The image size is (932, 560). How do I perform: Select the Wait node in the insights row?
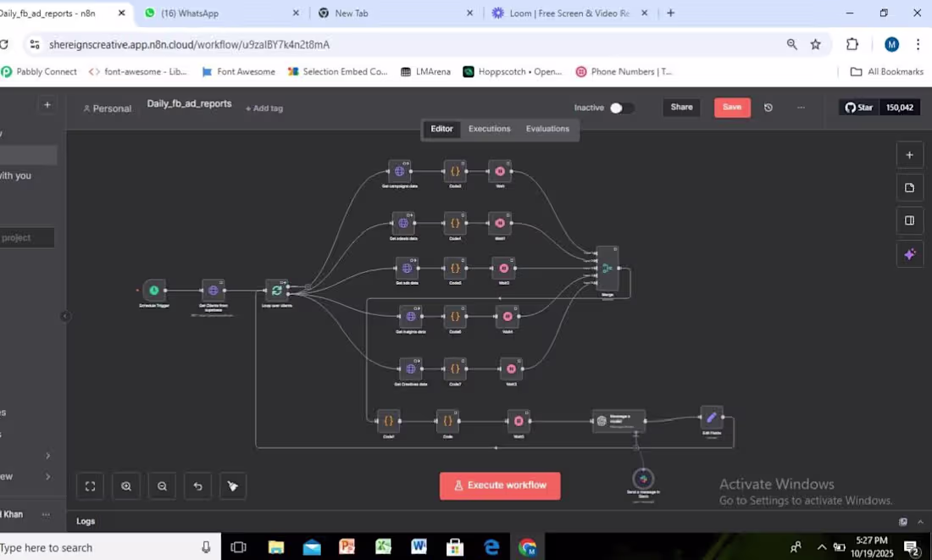click(507, 316)
